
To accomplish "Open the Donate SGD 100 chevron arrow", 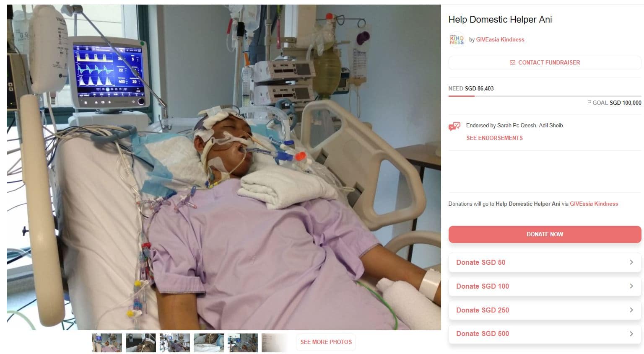I will [631, 286].
